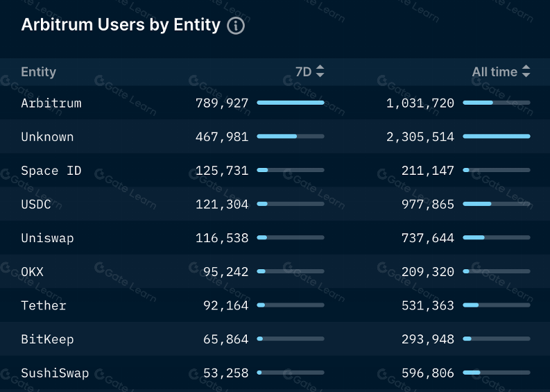Click Uniswap's 737,644 all-time value
Screen dimensions: 550x392
pyautogui.click(x=428, y=238)
